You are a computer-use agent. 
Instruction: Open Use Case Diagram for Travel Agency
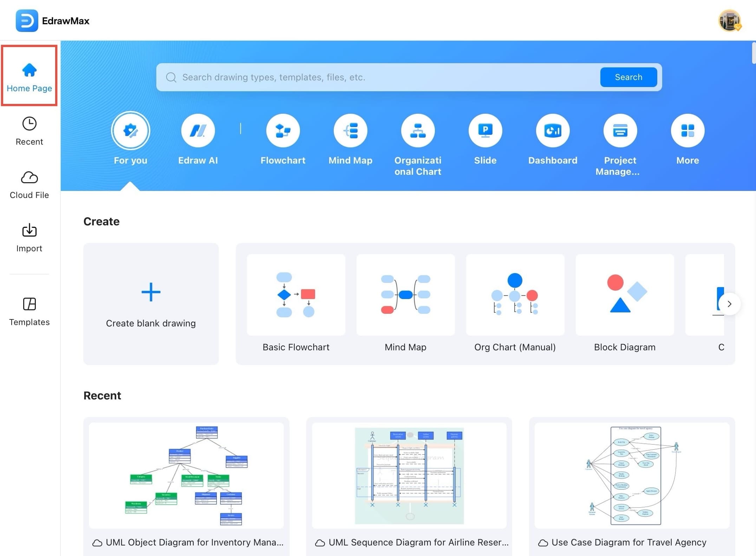pyautogui.click(x=632, y=476)
